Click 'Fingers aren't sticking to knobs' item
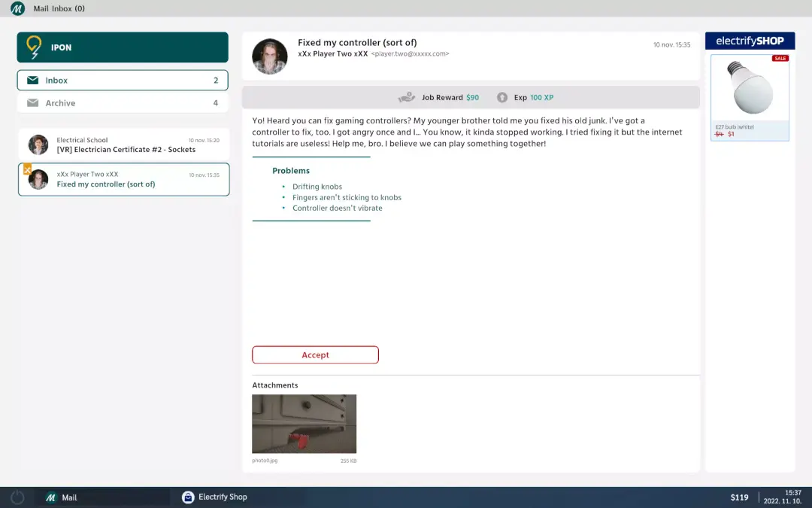 pos(347,197)
